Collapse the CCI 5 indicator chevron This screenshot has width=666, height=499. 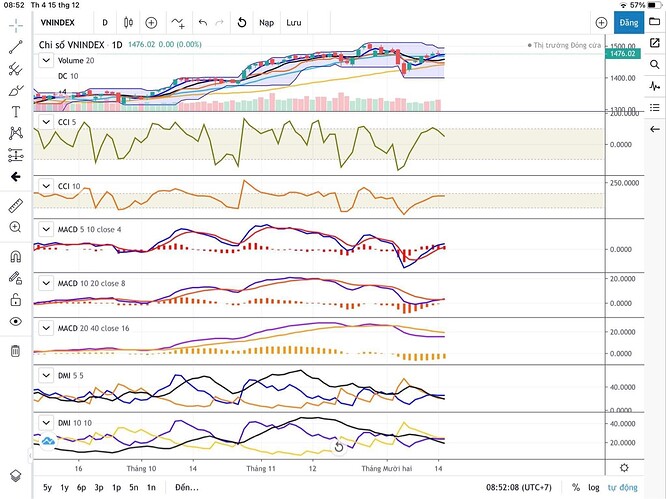click(x=46, y=122)
